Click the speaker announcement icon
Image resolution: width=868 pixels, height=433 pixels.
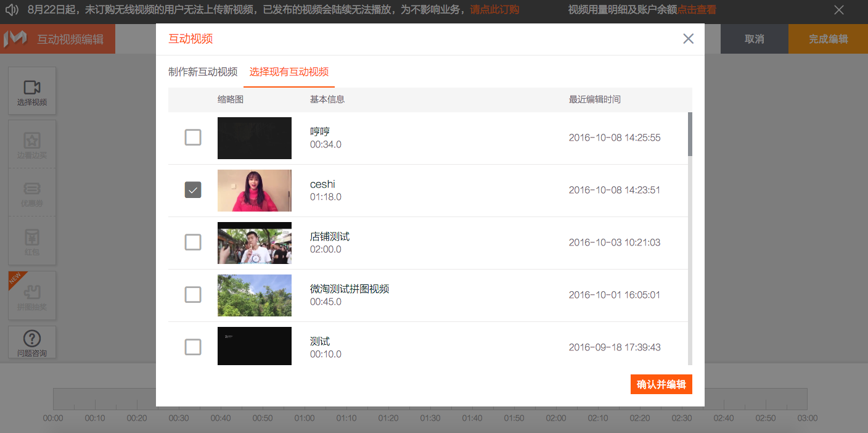(x=12, y=10)
